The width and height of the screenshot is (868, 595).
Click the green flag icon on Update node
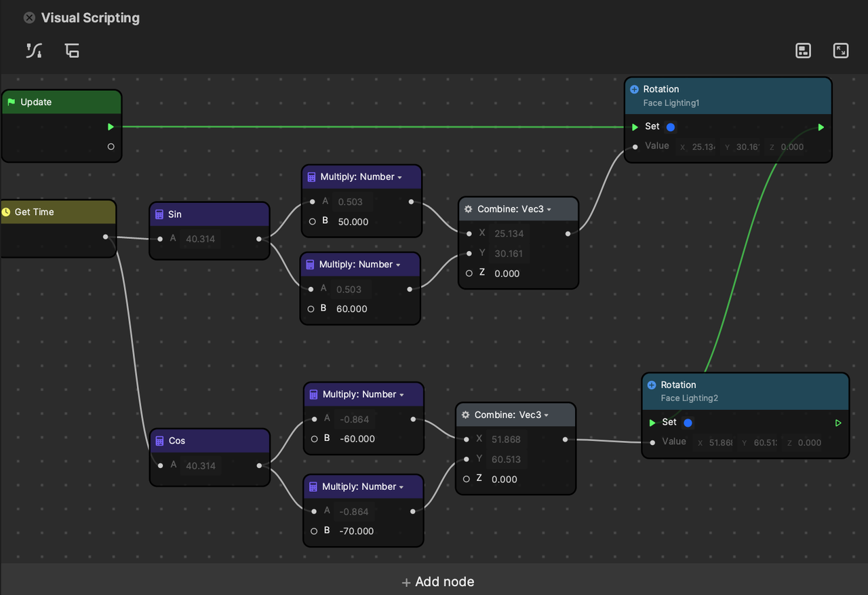click(11, 102)
